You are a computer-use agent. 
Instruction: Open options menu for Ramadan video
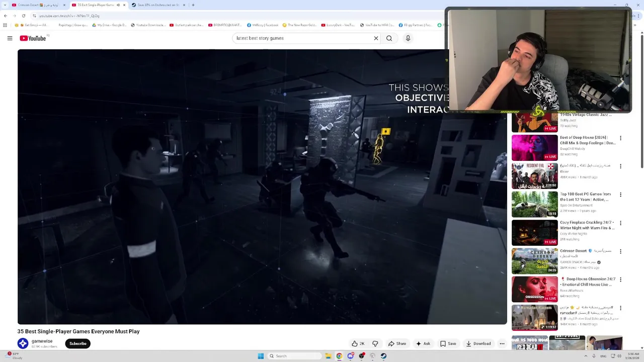click(x=620, y=308)
